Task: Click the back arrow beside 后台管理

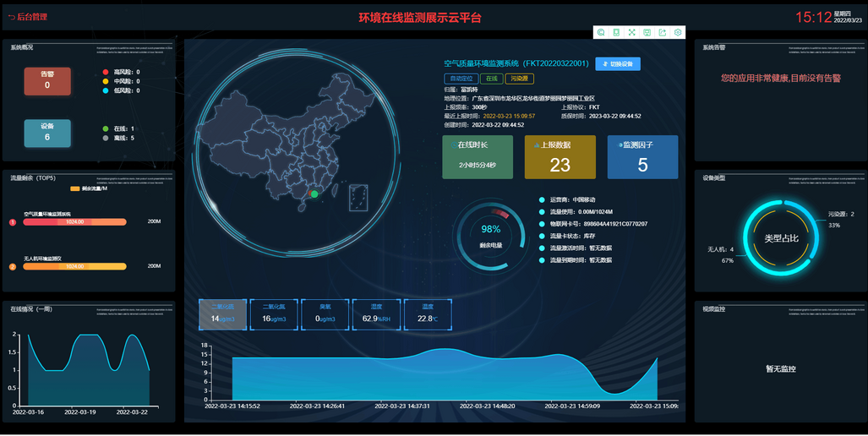Action: (11, 17)
